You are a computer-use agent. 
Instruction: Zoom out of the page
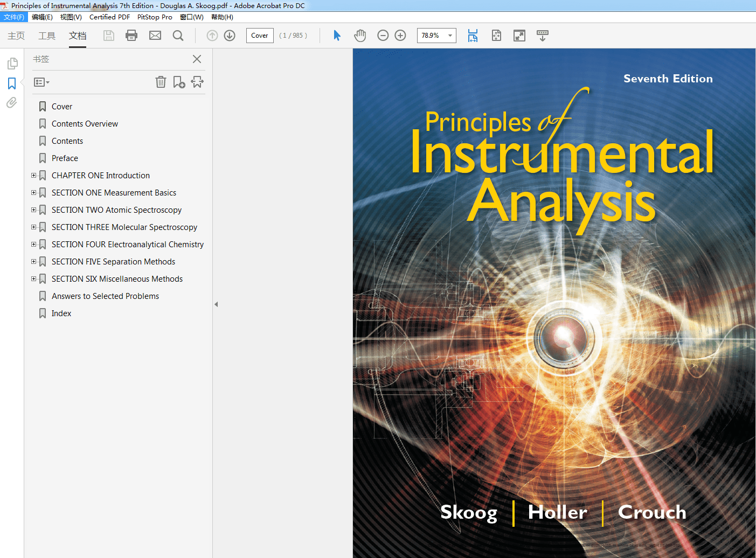[383, 36]
